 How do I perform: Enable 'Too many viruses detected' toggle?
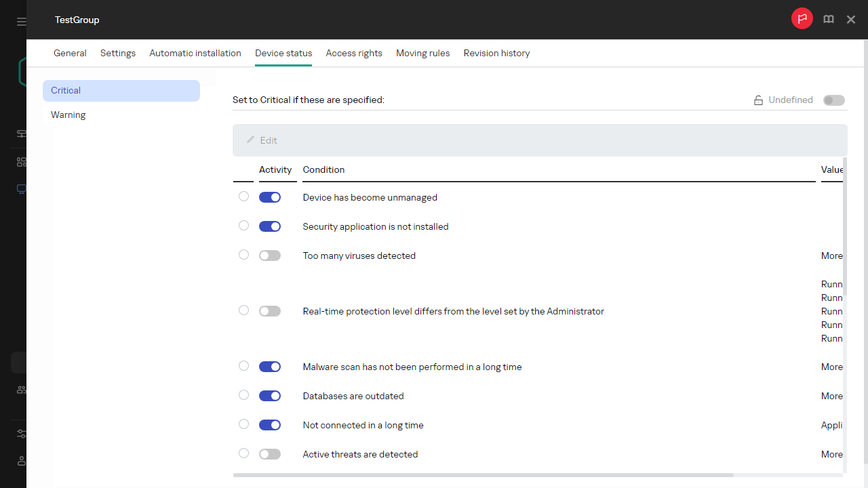pos(270,256)
